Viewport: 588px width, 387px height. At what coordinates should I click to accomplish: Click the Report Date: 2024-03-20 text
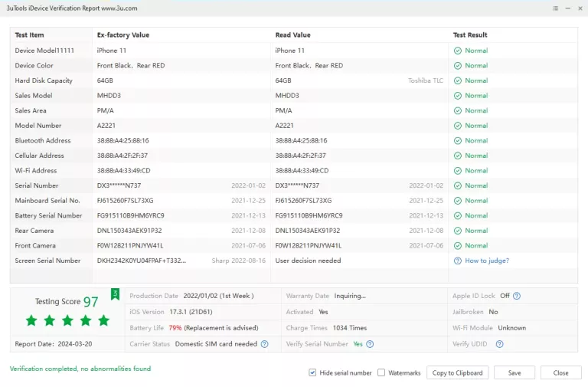point(54,344)
